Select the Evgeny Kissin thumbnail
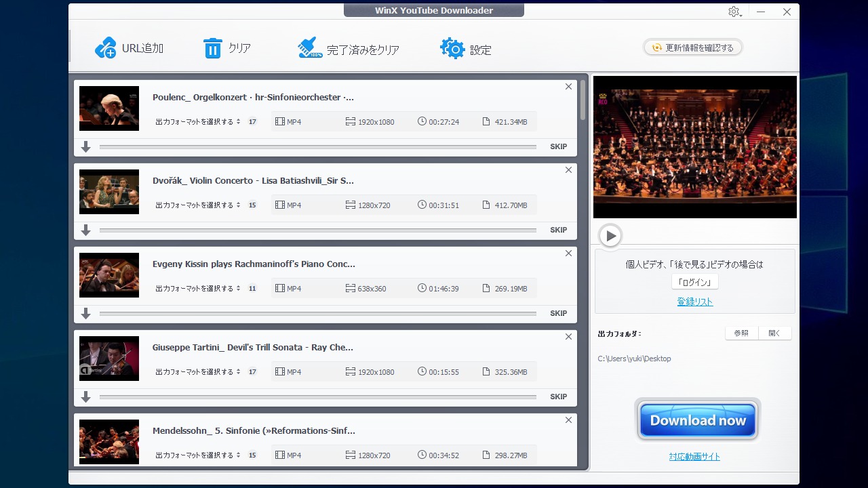This screenshot has width=868, height=488. tap(109, 275)
